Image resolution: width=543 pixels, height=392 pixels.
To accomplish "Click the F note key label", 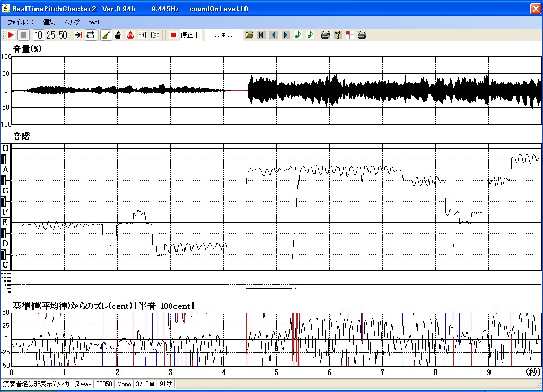I will point(5,212).
